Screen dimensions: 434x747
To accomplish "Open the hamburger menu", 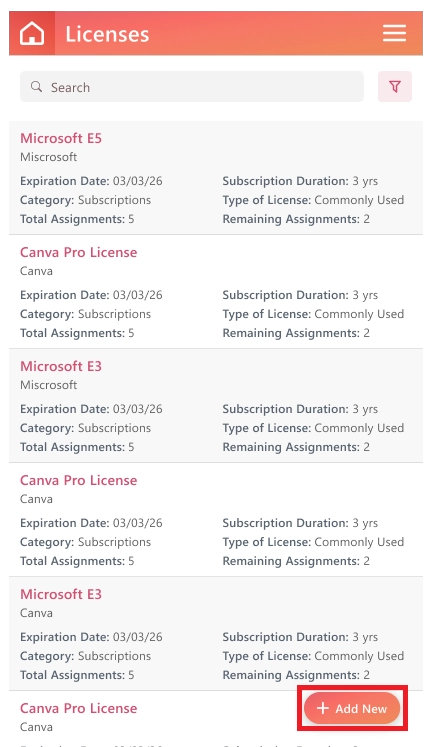I will coord(394,33).
